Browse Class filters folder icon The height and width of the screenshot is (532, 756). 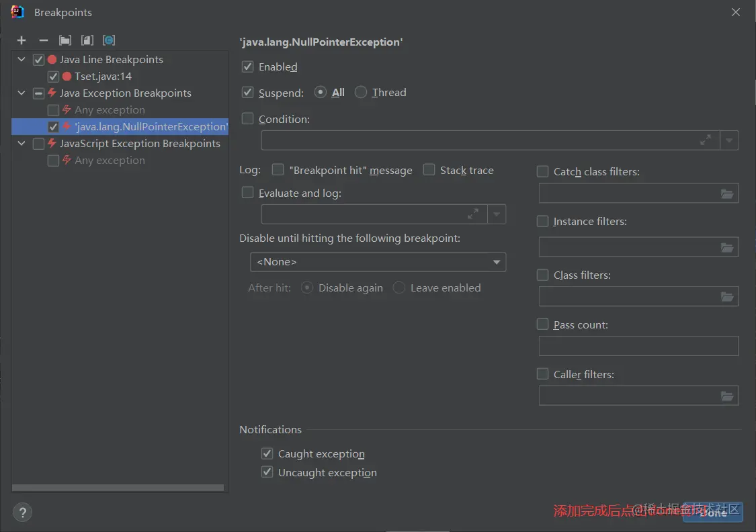(726, 297)
